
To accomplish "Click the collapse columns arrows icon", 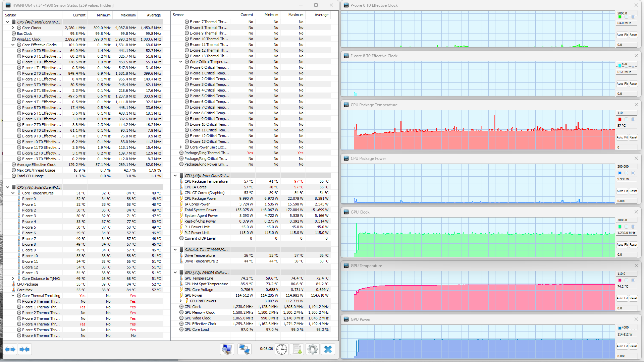I will click(x=25, y=349).
